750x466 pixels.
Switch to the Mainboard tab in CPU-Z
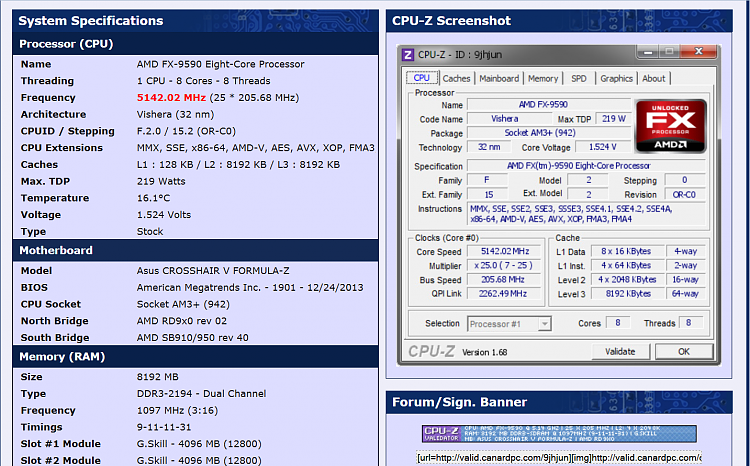(499, 78)
